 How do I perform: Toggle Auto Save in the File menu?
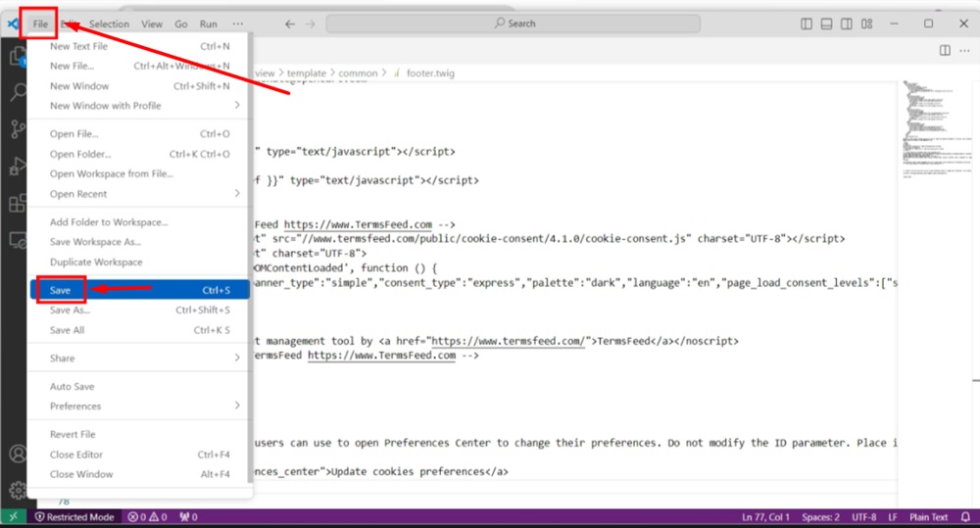[x=140, y=386]
